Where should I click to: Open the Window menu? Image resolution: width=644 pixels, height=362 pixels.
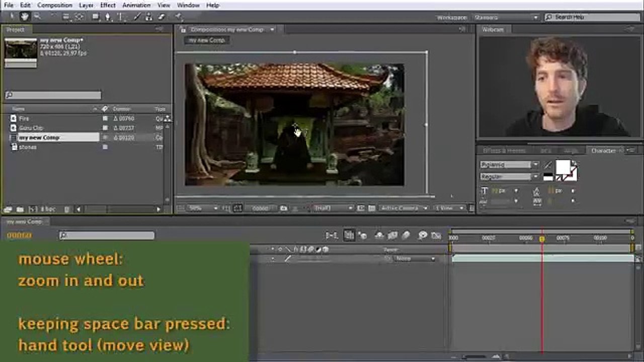[x=188, y=5]
